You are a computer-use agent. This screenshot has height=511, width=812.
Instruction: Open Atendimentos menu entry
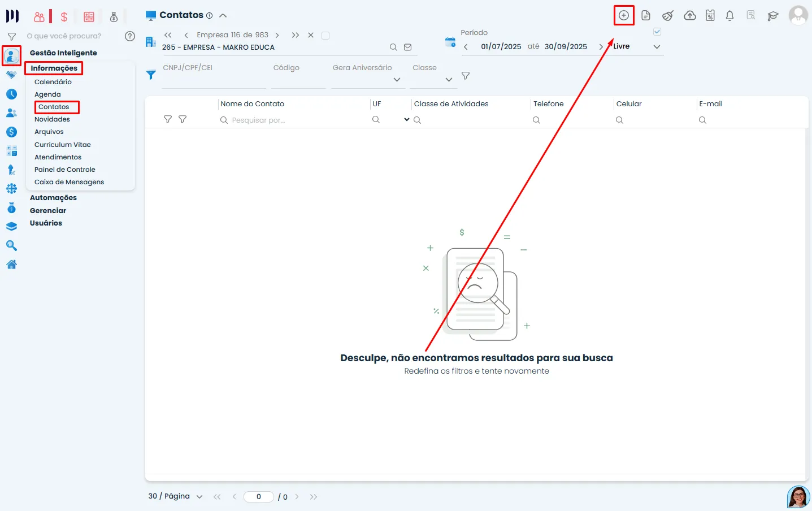pyautogui.click(x=58, y=157)
